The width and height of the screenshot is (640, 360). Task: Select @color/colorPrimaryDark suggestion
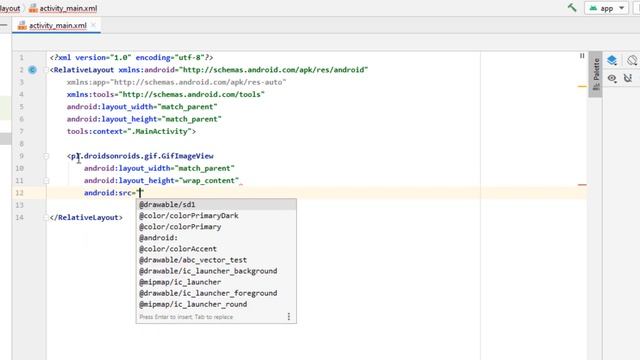pos(216,216)
